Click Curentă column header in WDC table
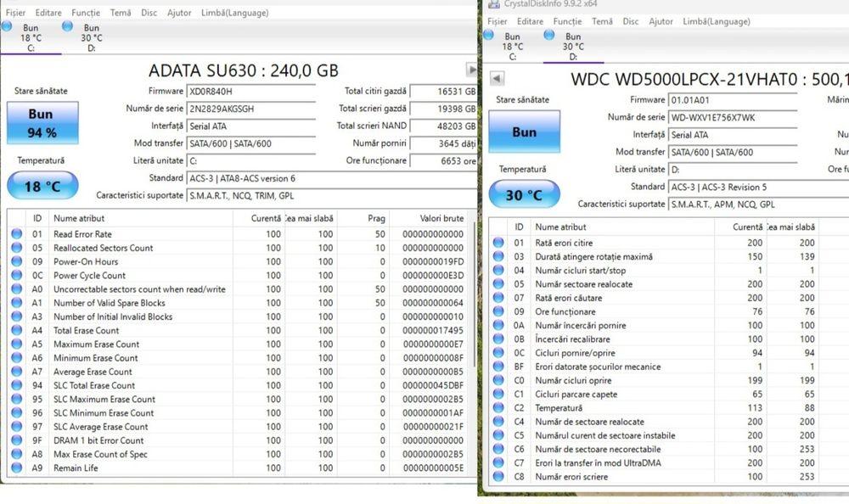Image resolution: width=849 pixels, height=504 pixels. (x=740, y=227)
